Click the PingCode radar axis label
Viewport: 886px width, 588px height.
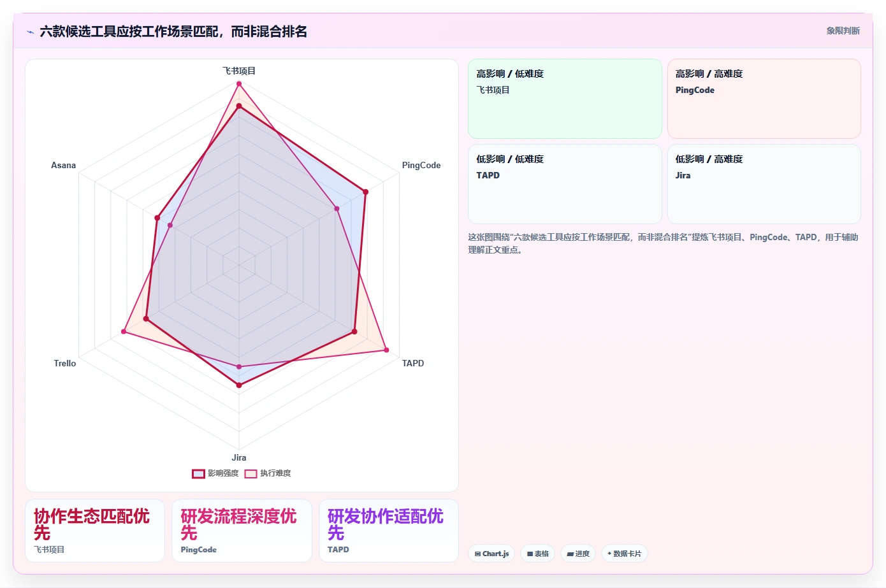[x=421, y=165]
